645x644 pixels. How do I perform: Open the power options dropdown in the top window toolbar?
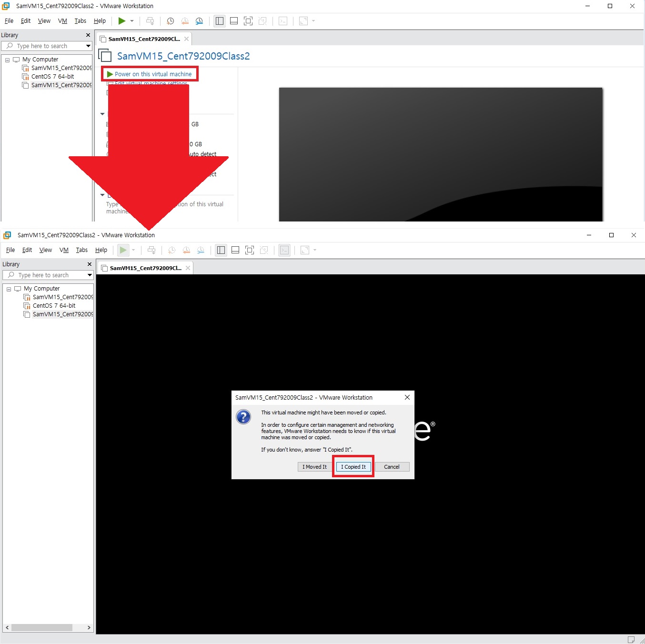pyautogui.click(x=132, y=21)
